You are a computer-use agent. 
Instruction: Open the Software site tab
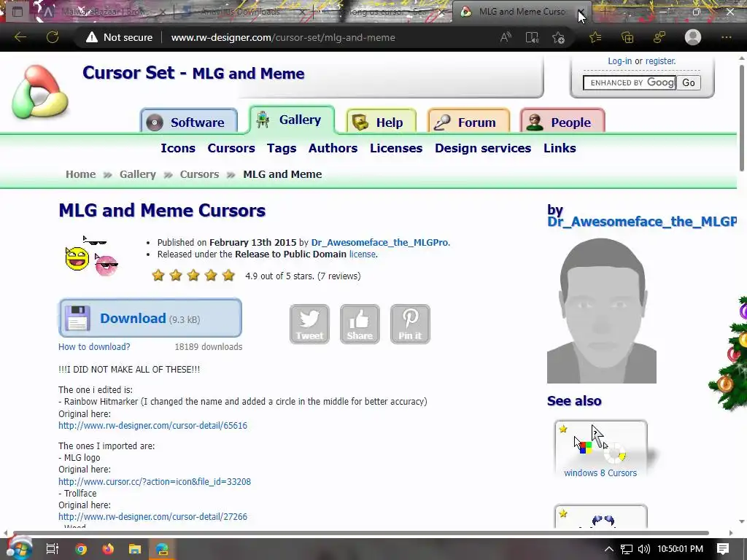click(x=189, y=122)
